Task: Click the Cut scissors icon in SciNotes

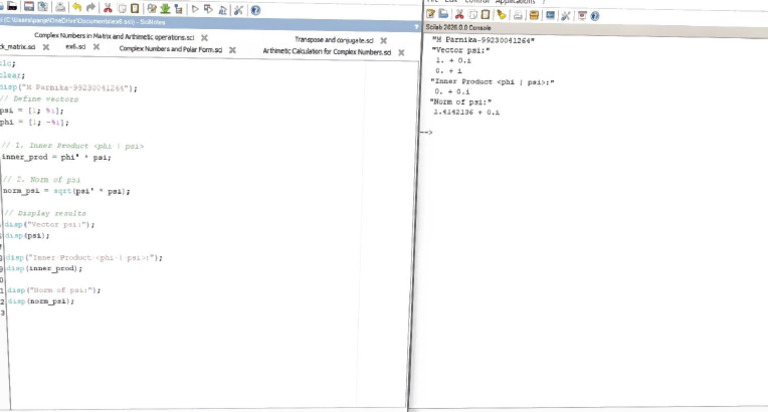Action: point(108,8)
